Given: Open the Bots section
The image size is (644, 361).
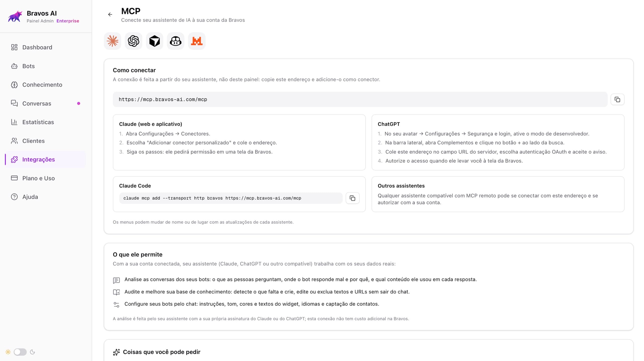Looking at the screenshot, I should click(46, 66).
